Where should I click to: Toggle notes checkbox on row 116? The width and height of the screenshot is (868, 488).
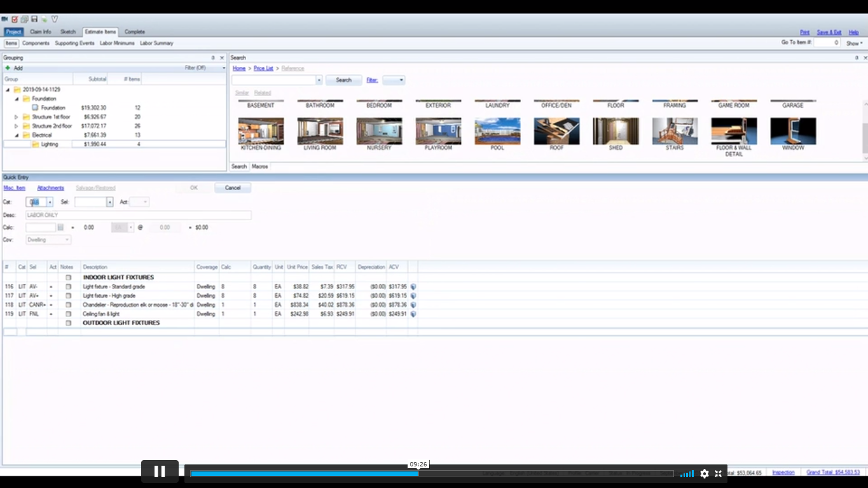[68, 287]
